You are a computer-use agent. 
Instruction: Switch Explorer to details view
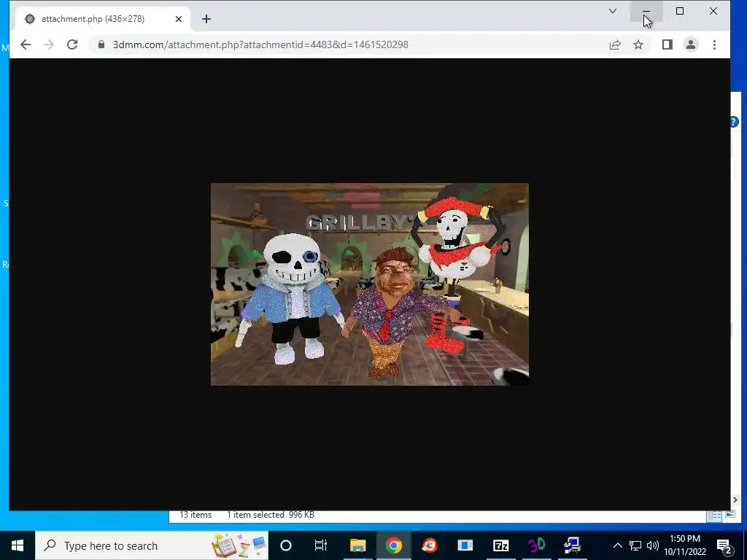[x=714, y=515]
